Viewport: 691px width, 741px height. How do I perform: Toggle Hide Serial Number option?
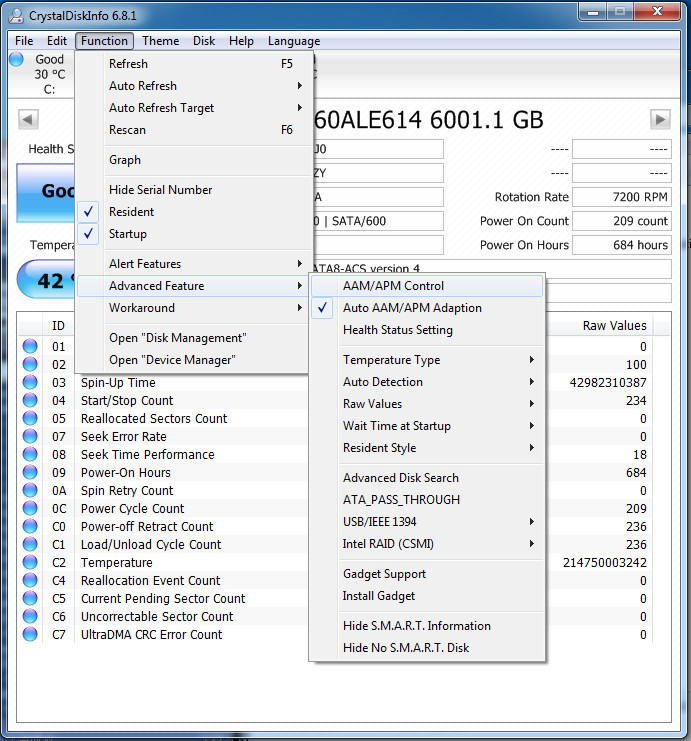click(193, 190)
